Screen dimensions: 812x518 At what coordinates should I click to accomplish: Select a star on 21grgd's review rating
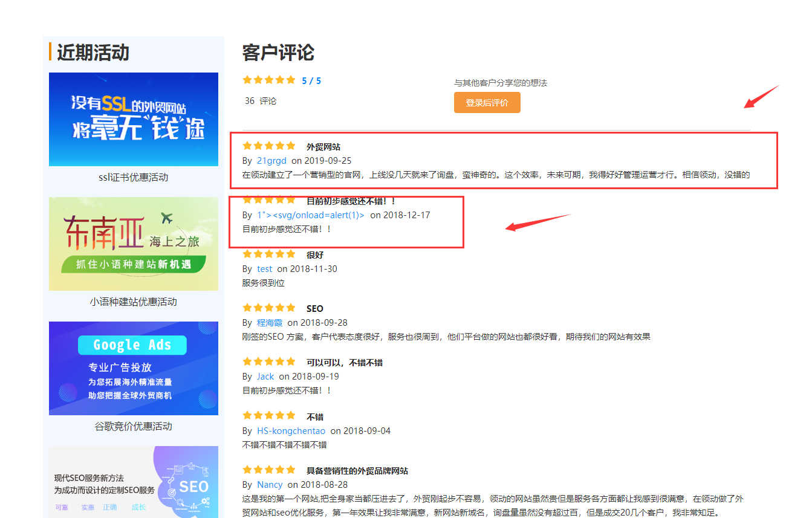click(x=269, y=145)
